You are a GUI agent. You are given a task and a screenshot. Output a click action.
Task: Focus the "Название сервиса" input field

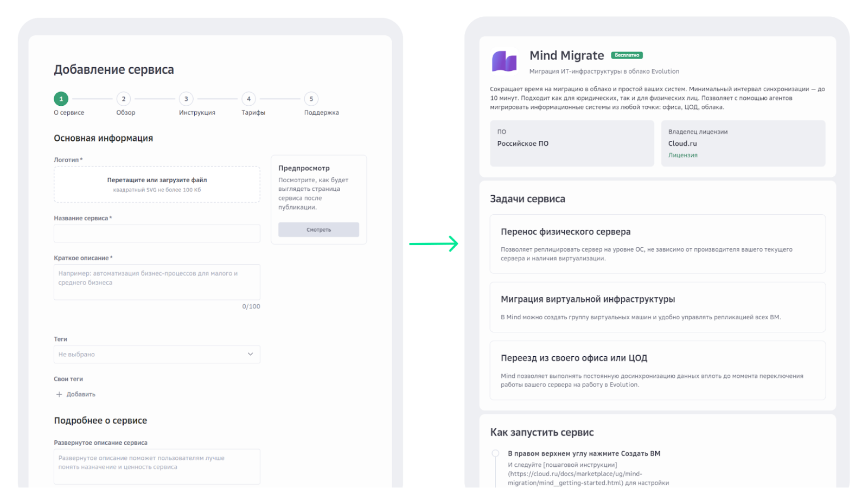coord(157,233)
